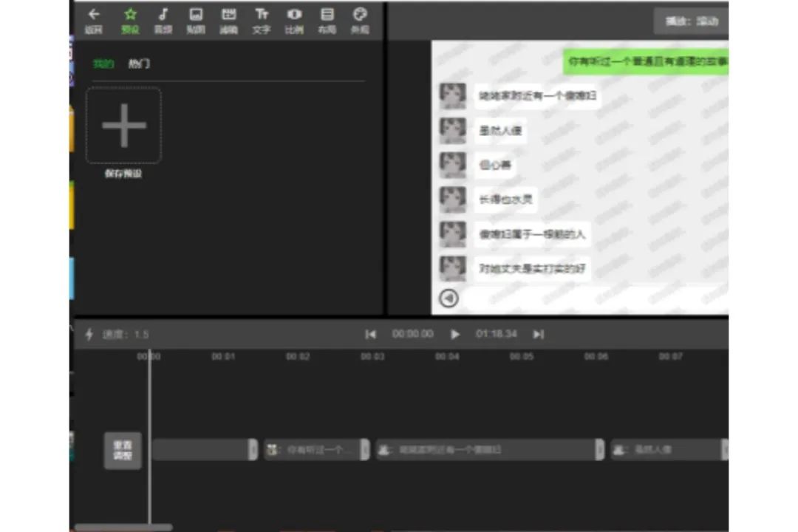Switch to the green 我的 tab
Image resolution: width=798 pixels, height=532 pixels.
103,64
